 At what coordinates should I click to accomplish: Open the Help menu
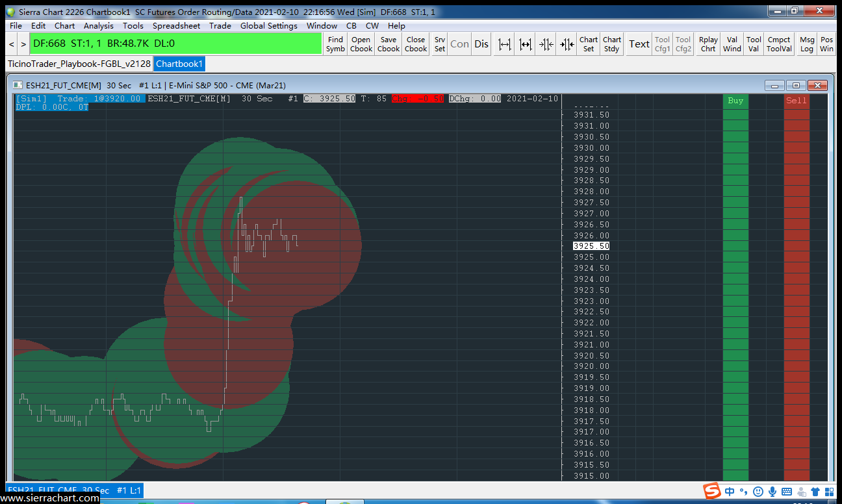click(x=396, y=26)
